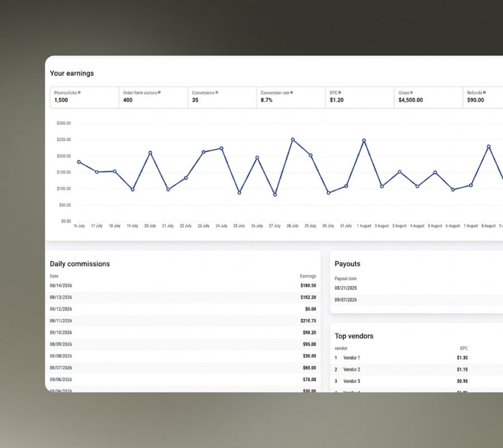Click the info icon next to Order form visitors

(159, 92)
